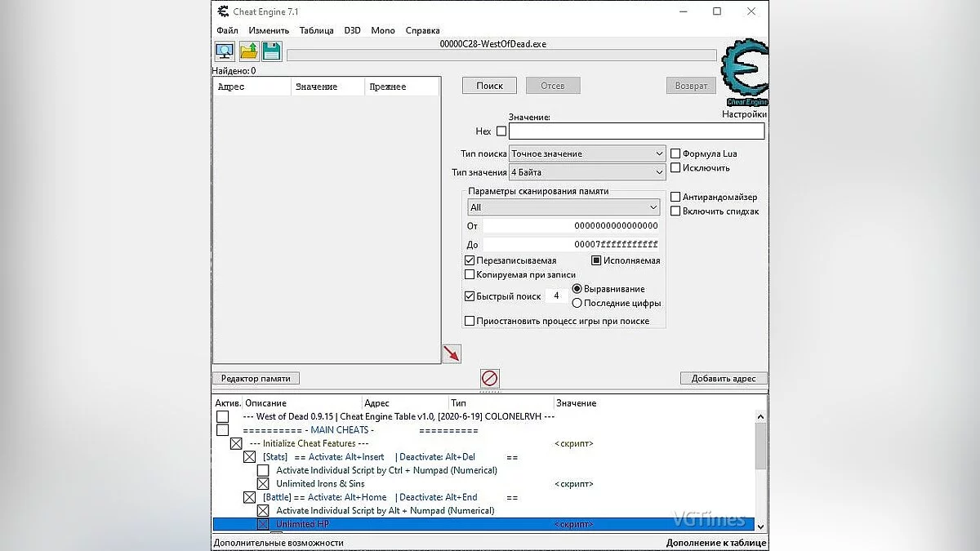Click the Cheat Engine title bar icon
The height and width of the screenshot is (551, 980).
[224, 11]
